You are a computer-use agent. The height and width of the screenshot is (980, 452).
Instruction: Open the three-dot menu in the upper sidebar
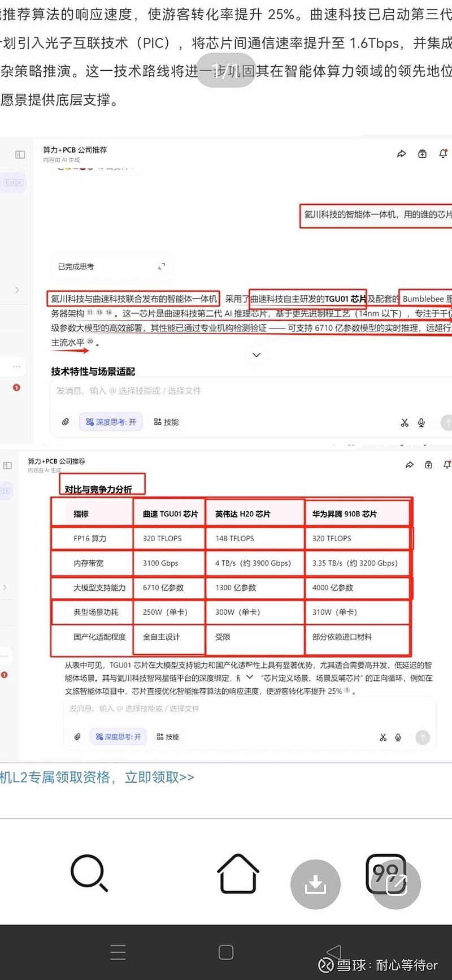[16, 366]
